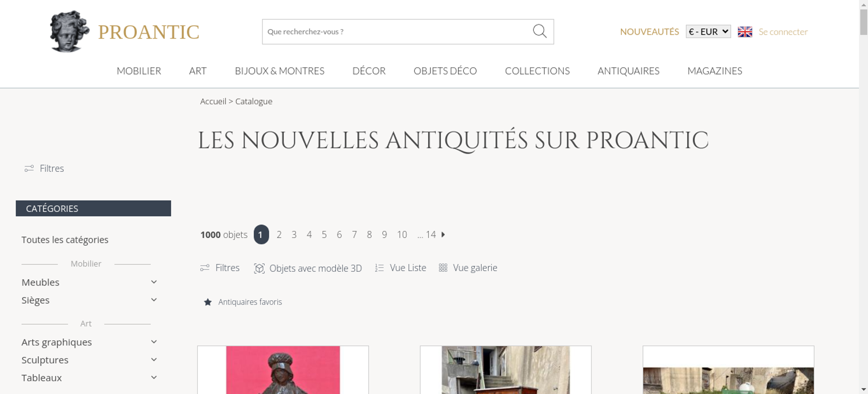The width and height of the screenshot is (868, 394).
Task: Click the 3D cube icon for 3D objects
Action: click(259, 268)
